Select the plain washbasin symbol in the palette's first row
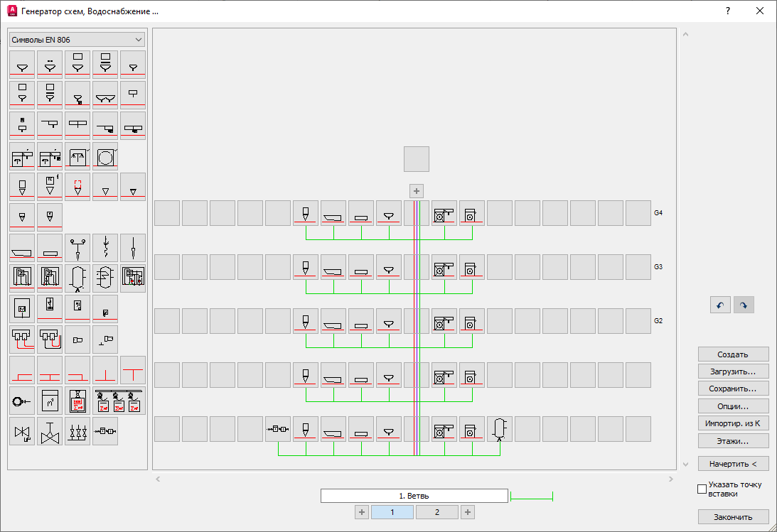The height and width of the screenshot is (532, 777). pos(22,65)
